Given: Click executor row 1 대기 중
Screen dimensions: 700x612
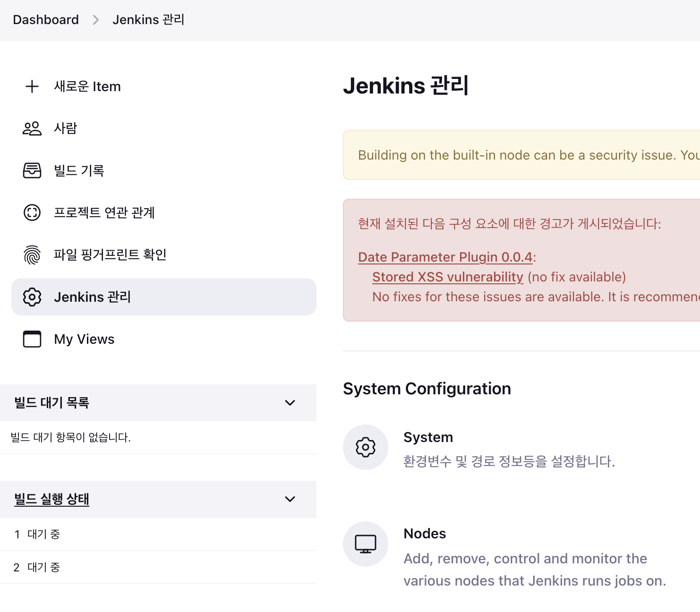Looking at the screenshot, I should (158, 534).
